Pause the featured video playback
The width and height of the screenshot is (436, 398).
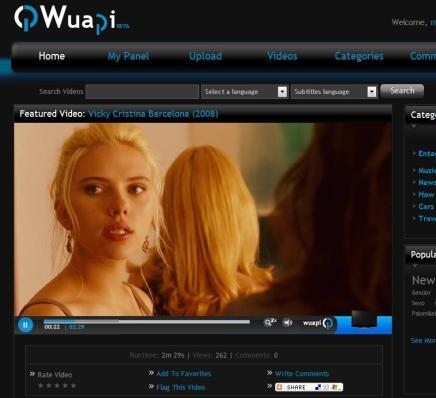(25, 325)
